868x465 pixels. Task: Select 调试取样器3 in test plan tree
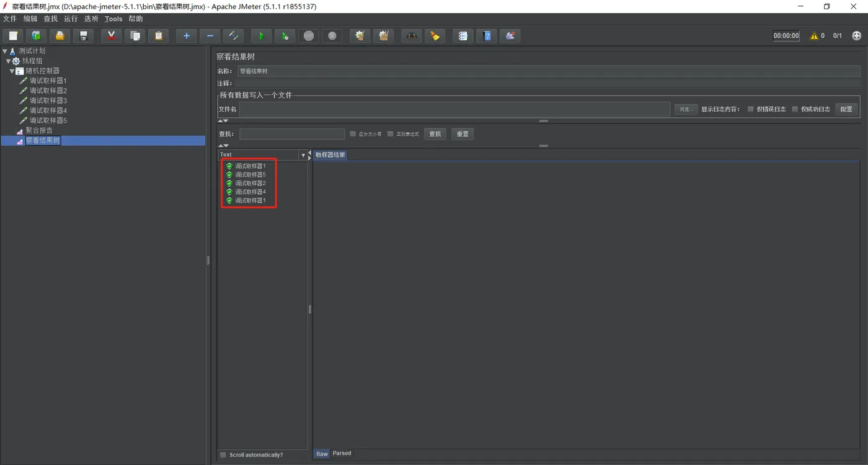48,100
